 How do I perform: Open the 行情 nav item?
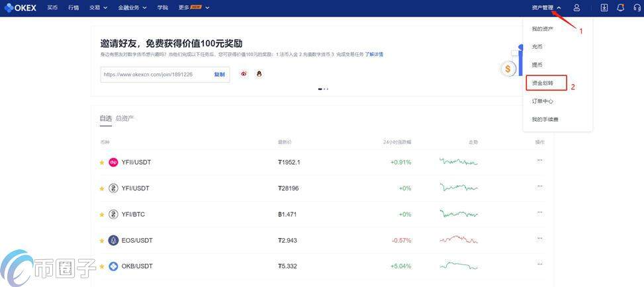(x=73, y=7)
